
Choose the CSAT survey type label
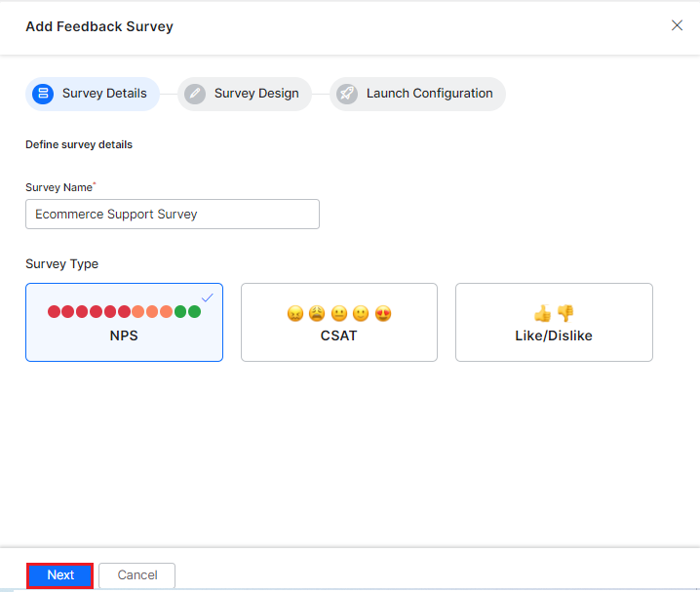coord(339,335)
